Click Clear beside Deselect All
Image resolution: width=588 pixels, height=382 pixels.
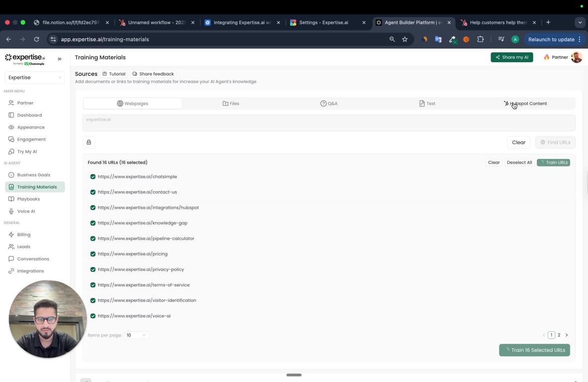(x=493, y=162)
